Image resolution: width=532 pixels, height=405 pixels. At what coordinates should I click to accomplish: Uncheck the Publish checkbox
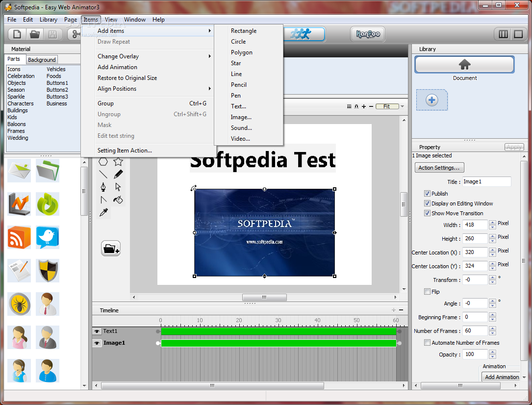[427, 193]
